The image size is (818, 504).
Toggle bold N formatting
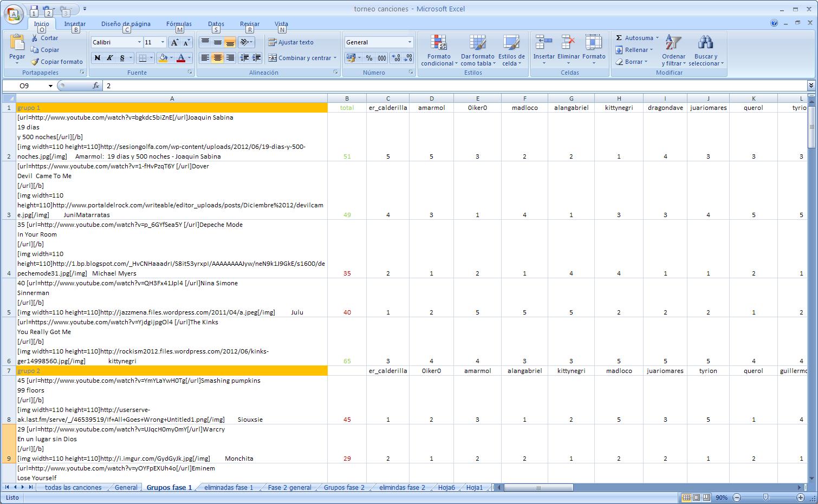(x=98, y=58)
